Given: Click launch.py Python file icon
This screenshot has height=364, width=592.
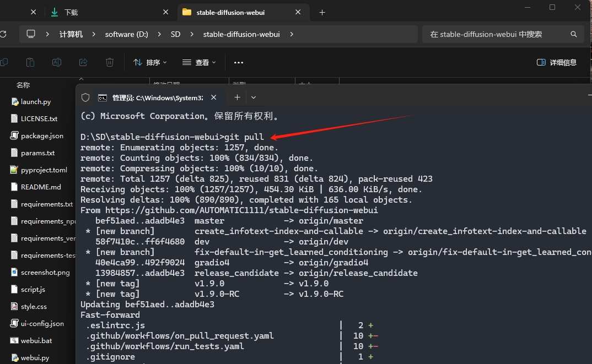Looking at the screenshot, I should [14, 102].
